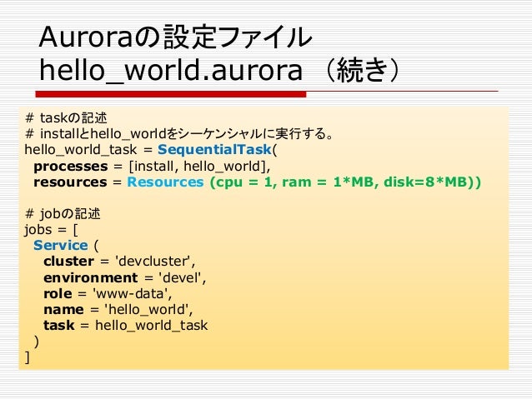532x399 pixels.
Task: Click the 'task = hello_world_task' line
Action: (126, 326)
